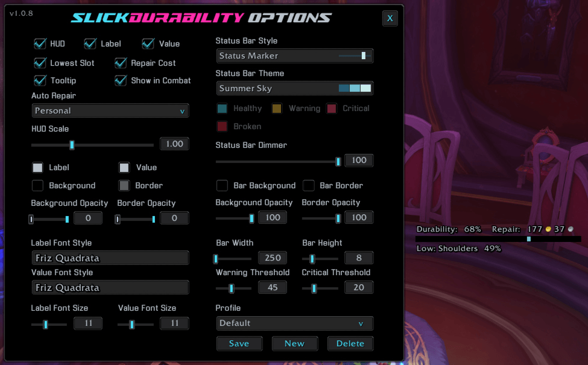Adjust the Bar Height slider
588x365 pixels.
point(320,258)
